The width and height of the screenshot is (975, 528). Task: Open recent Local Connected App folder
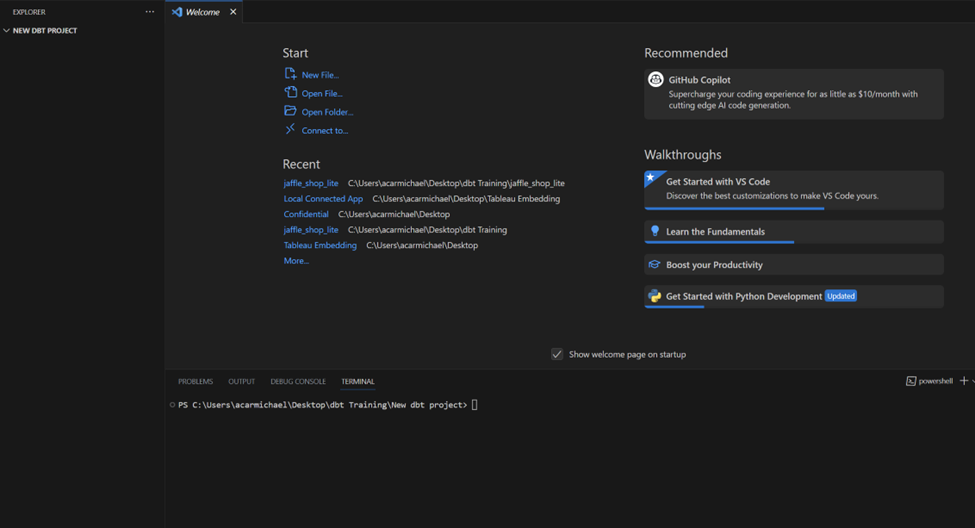coord(323,199)
